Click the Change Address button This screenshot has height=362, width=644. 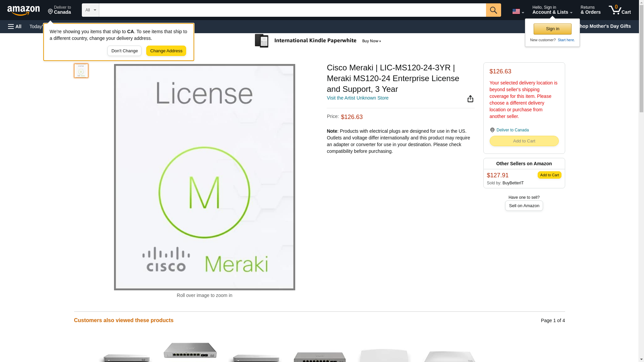click(x=166, y=51)
